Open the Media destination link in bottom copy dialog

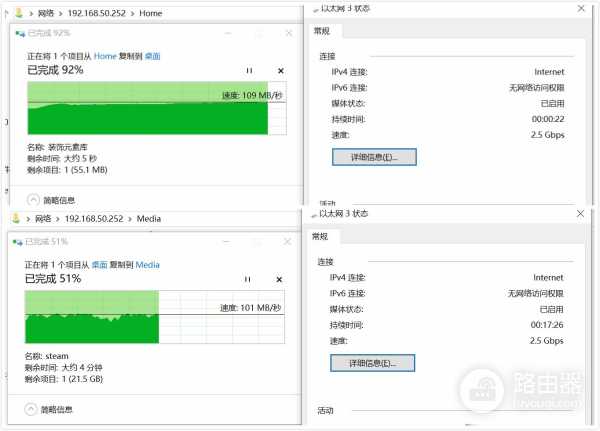147,265
